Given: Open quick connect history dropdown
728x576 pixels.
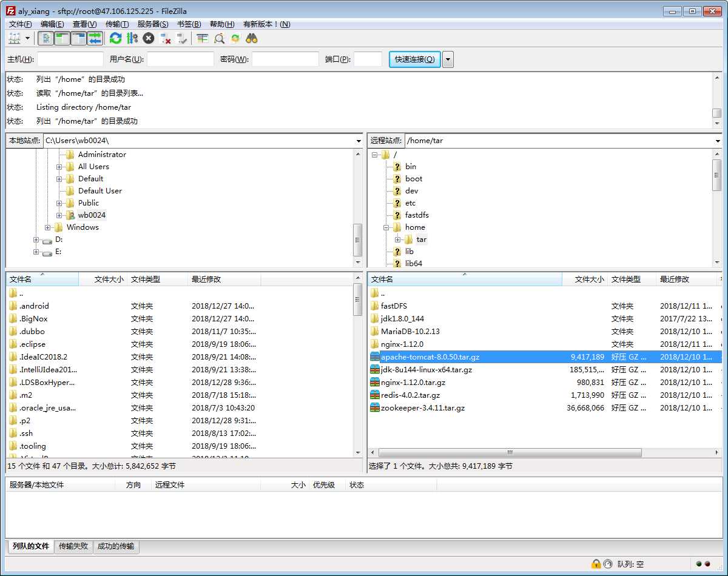Looking at the screenshot, I should point(448,59).
